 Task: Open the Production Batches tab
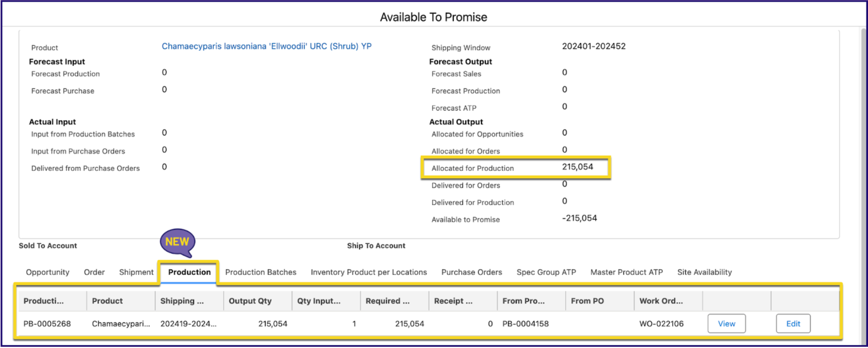261,272
